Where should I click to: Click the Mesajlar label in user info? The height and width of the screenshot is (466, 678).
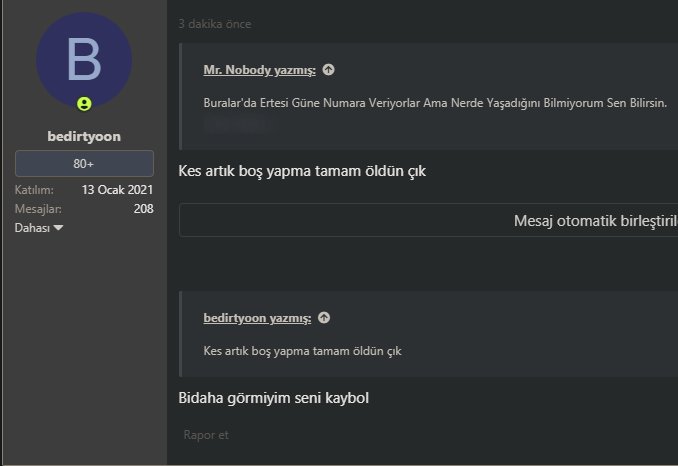[38, 209]
